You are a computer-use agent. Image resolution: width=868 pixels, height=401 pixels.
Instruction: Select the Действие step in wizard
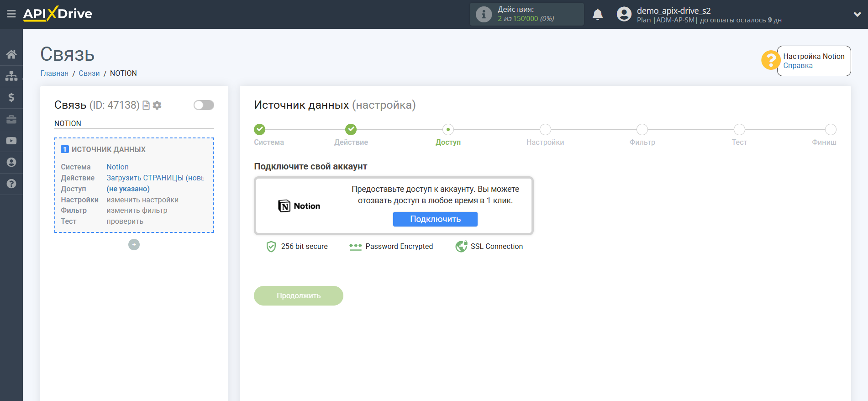click(x=351, y=130)
